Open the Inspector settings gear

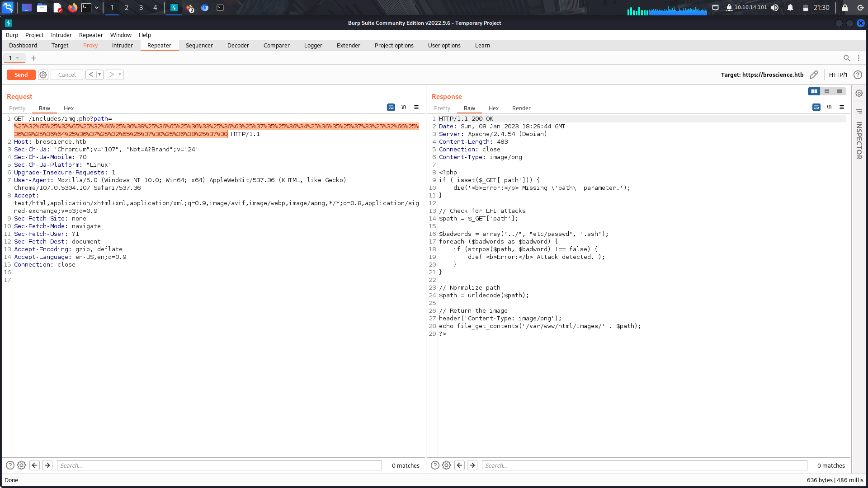859,93
